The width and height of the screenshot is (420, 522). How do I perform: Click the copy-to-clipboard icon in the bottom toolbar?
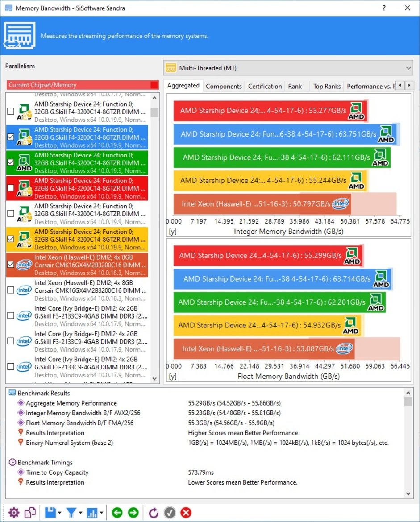(x=30, y=512)
